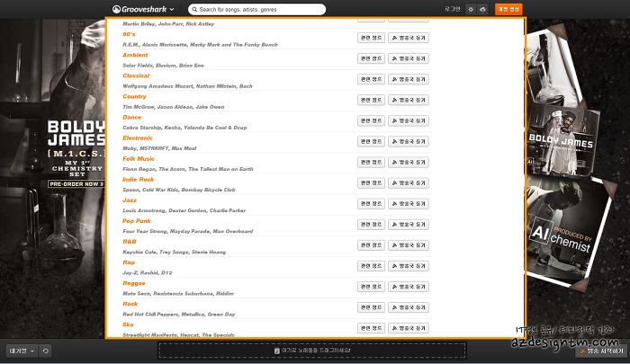
Task: Show related genres for Ambient
Action: click(x=371, y=58)
